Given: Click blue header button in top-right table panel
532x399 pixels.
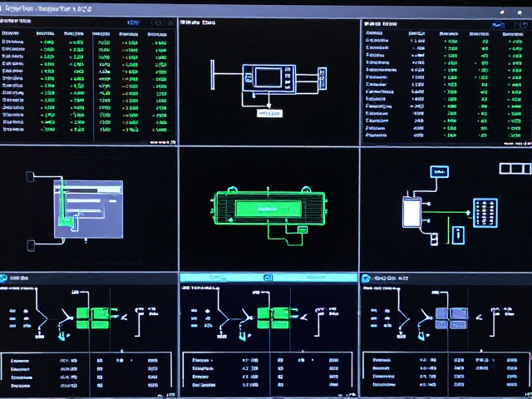Looking at the screenshot, I should point(498,25).
